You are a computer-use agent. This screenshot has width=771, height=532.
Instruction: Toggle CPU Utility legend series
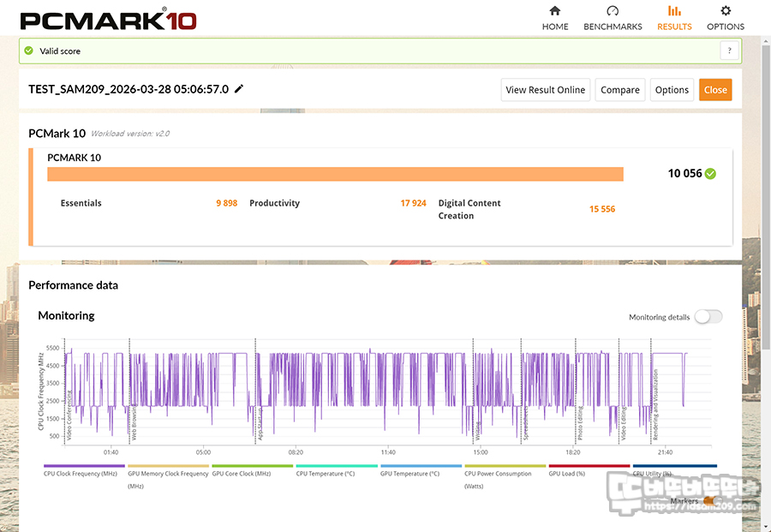coord(674,470)
